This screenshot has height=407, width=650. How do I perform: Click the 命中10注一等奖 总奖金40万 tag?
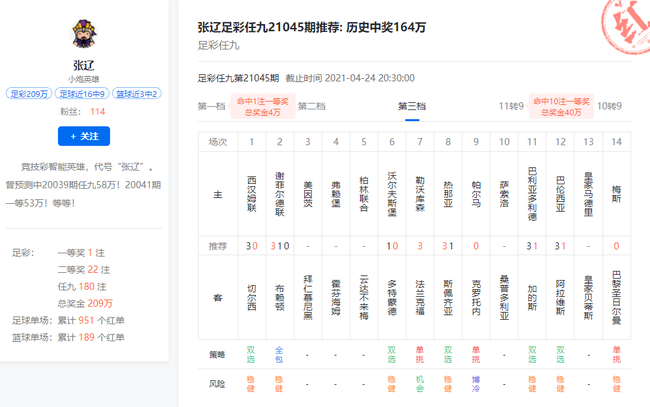[x=561, y=107]
